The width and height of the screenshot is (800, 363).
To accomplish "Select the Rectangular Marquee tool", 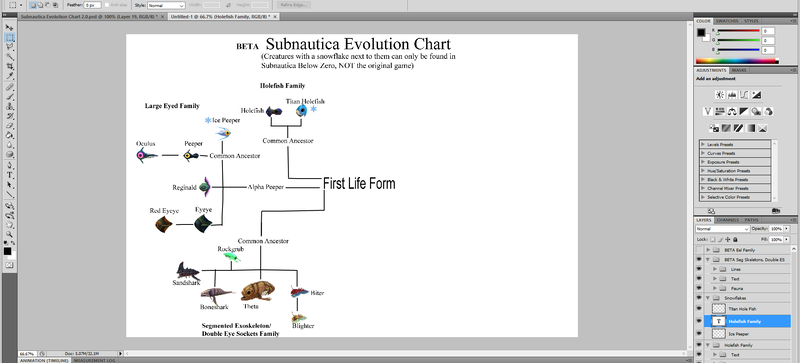I will pyautogui.click(x=10, y=37).
